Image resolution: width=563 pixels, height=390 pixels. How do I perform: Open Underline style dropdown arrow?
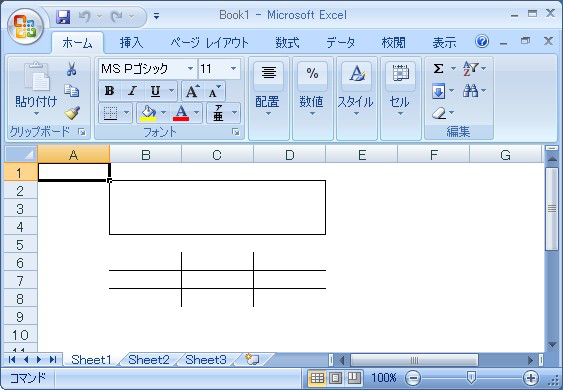[x=171, y=91]
